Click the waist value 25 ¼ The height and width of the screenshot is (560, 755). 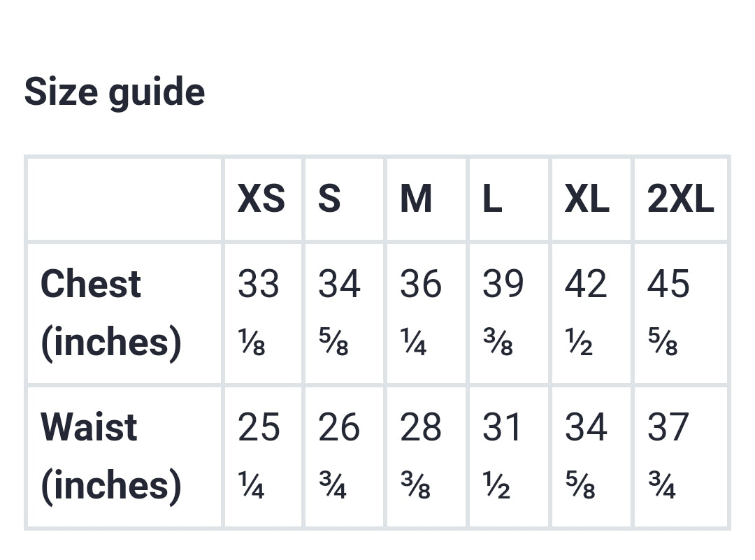click(259, 456)
